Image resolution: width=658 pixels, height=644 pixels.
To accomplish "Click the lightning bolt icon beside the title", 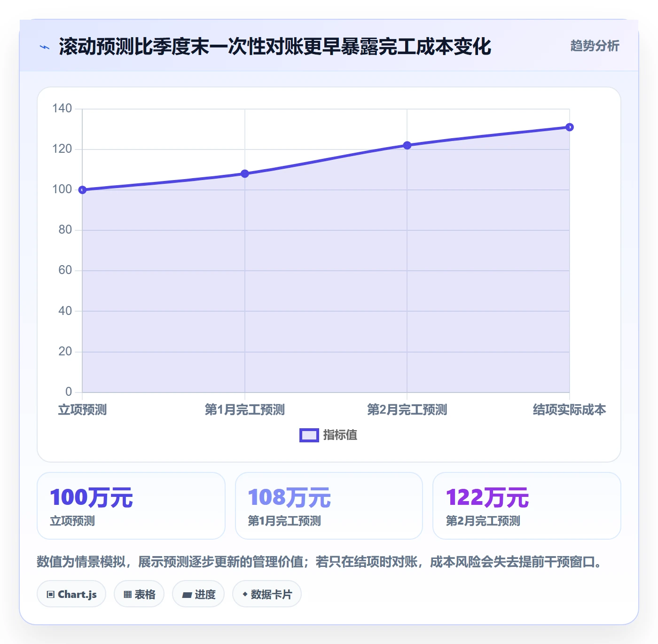I will pos(45,47).
